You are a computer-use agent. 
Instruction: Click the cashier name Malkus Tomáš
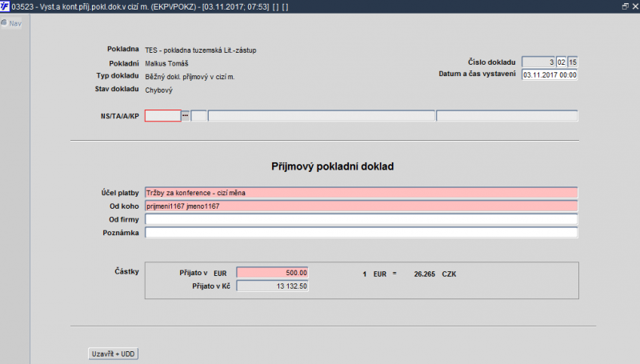click(166, 64)
